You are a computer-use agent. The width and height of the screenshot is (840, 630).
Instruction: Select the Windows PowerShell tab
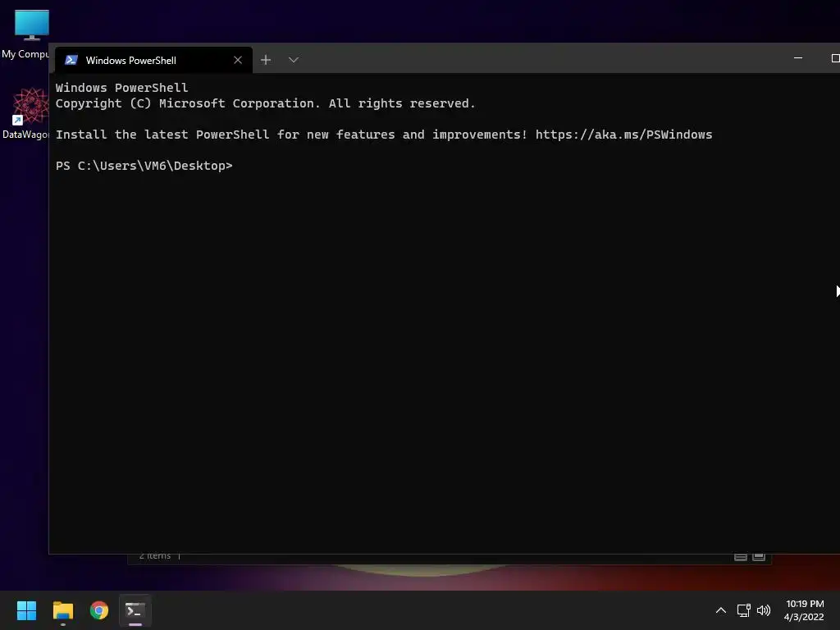click(153, 60)
